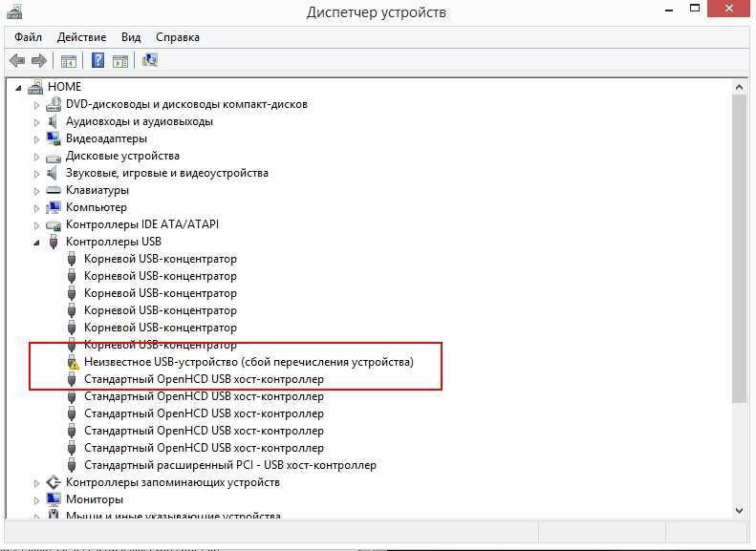Open the Файл menu
Image resolution: width=756 pixels, height=551 pixels.
coord(28,37)
